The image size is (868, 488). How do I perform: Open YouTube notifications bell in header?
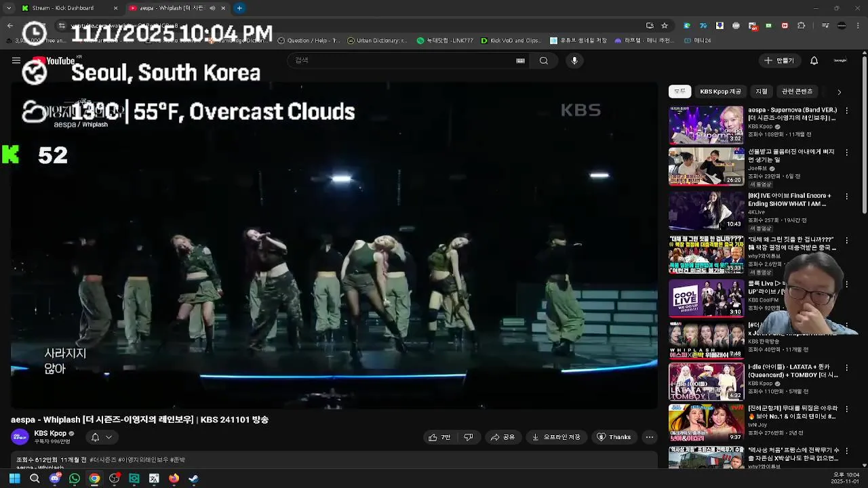pos(814,60)
